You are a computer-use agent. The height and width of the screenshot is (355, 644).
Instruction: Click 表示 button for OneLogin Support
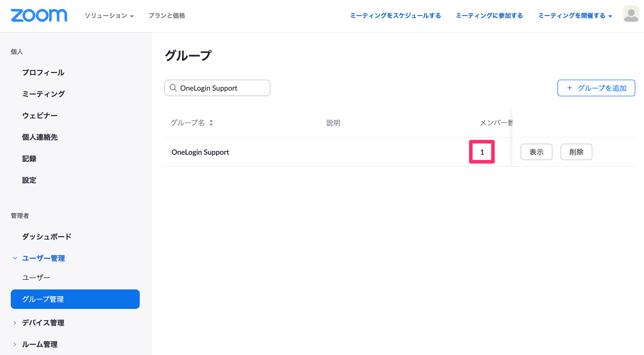(x=536, y=152)
